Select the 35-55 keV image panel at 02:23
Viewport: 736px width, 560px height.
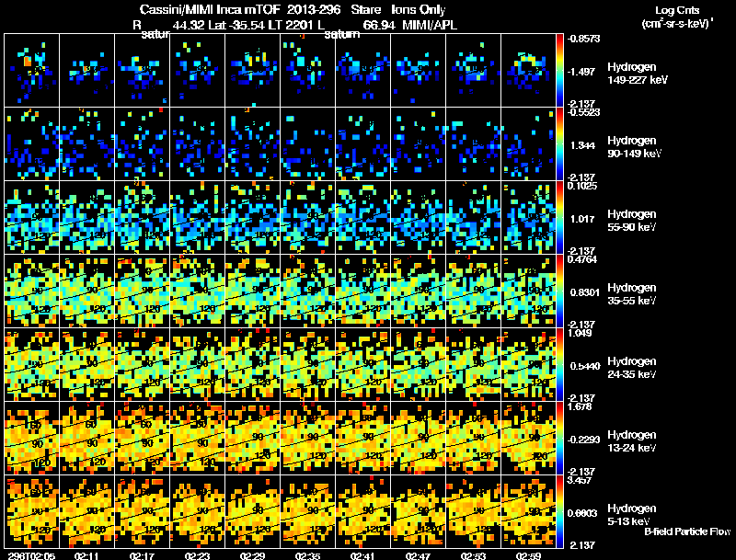click(x=197, y=291)
